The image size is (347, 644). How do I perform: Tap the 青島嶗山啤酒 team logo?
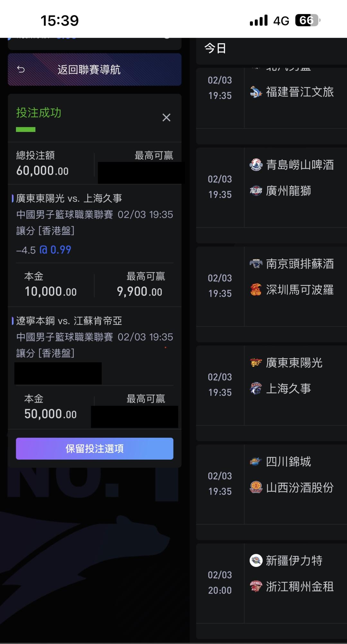click(256, 165)
